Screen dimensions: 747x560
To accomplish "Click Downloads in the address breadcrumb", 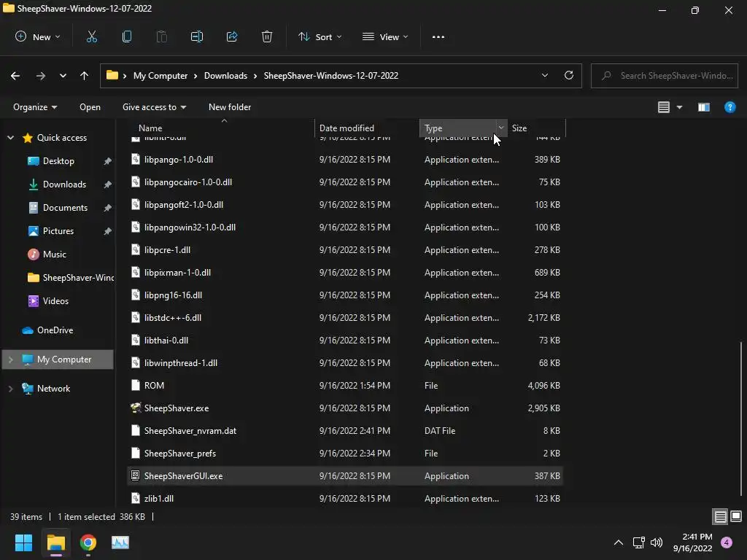I will (x=226, y=76).
